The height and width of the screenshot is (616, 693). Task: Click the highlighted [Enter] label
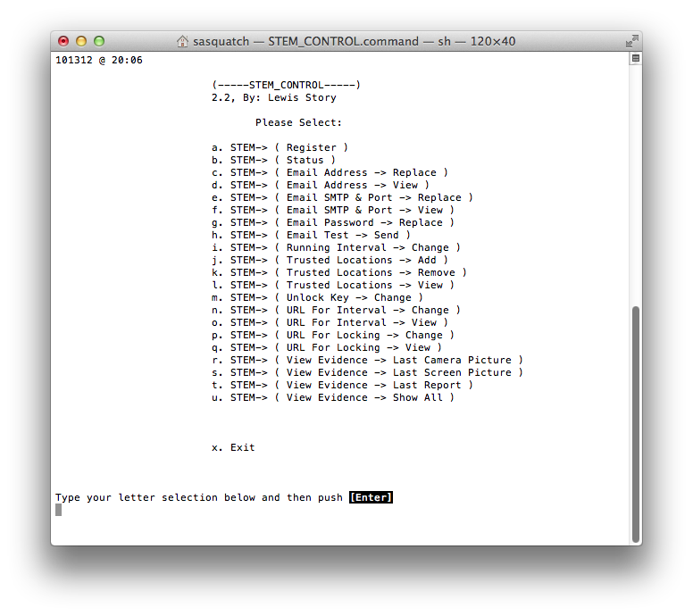(x=371, y=497)
